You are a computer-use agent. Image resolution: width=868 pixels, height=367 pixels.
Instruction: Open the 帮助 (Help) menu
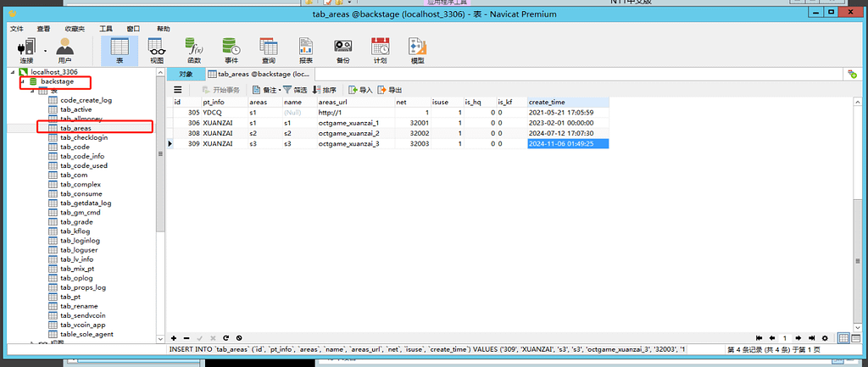tap(164, 29)
